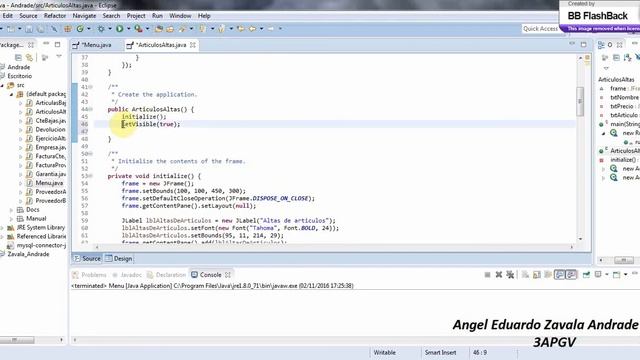Image resolution: width=640 pixels, height=360 pixels.
Task: Open the Declaration view tab
Action: 166,275
